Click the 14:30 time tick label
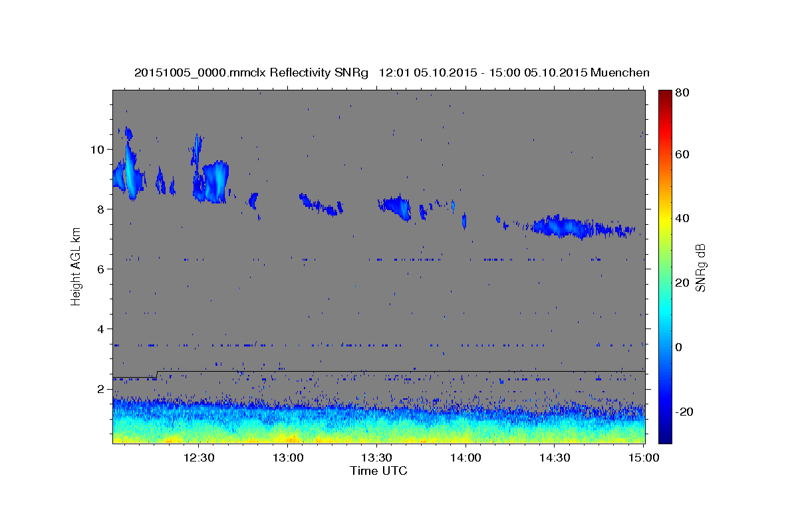 (555, 458)
